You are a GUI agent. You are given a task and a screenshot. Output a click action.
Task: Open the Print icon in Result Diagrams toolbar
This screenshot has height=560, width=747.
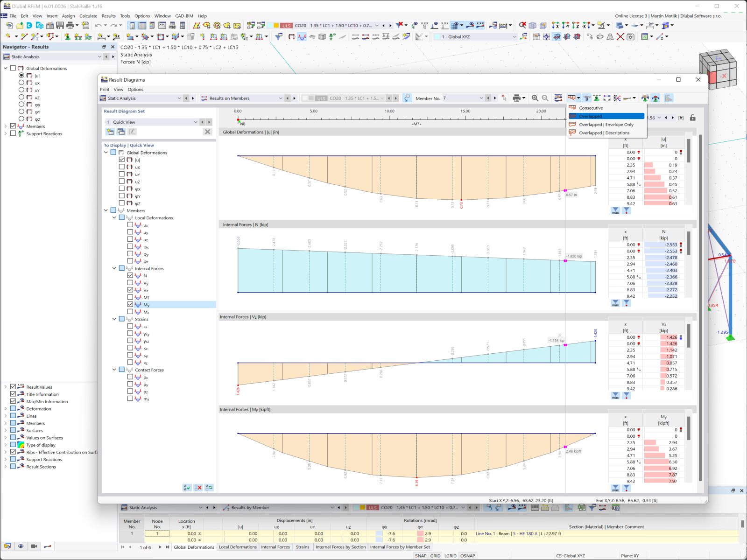(517, 98)
